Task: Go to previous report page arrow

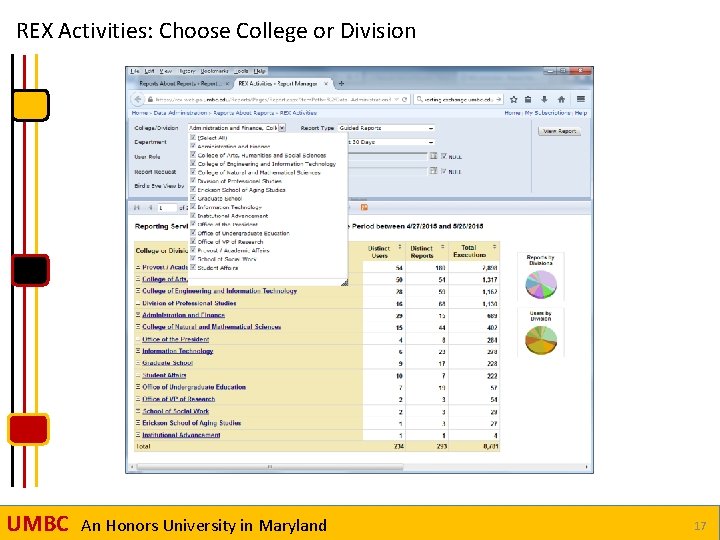Action: click(150, 208)
